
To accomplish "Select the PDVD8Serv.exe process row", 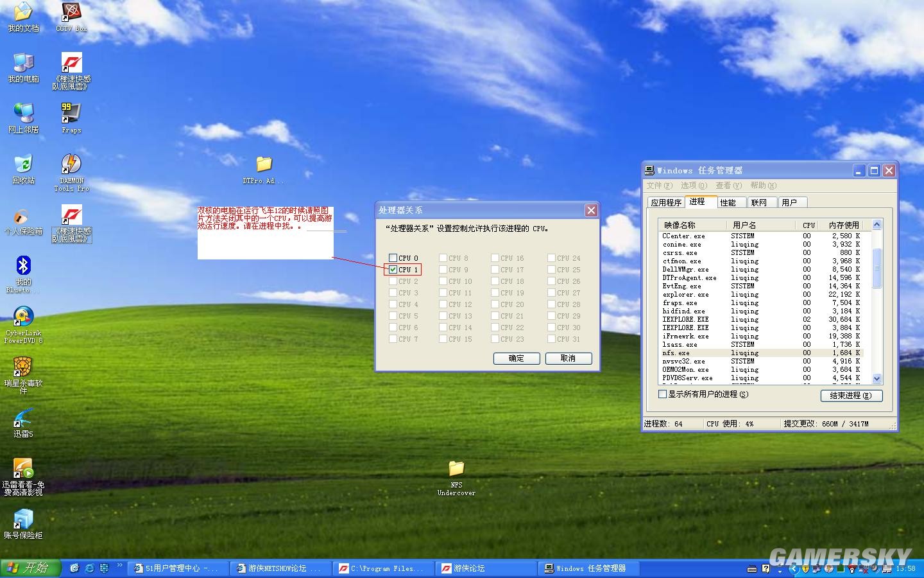I will 762,378.
